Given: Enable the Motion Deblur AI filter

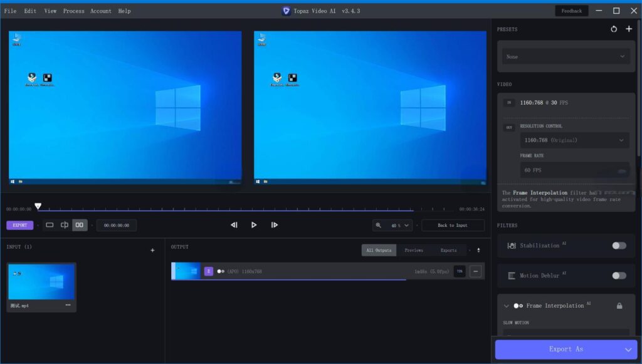Looking at the screenshot, I should [619, 276].
